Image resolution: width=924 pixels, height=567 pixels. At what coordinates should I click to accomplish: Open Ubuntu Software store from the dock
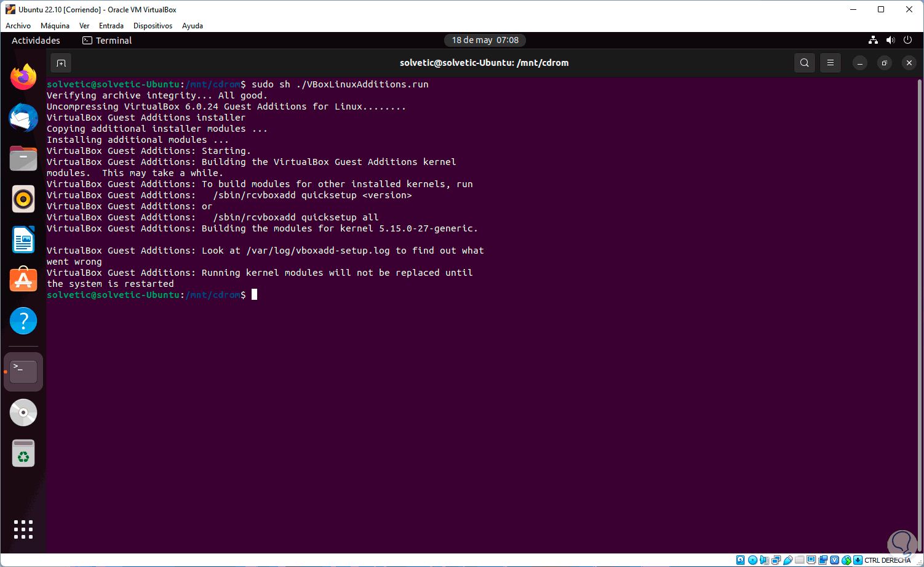click(x=23, y=280)
